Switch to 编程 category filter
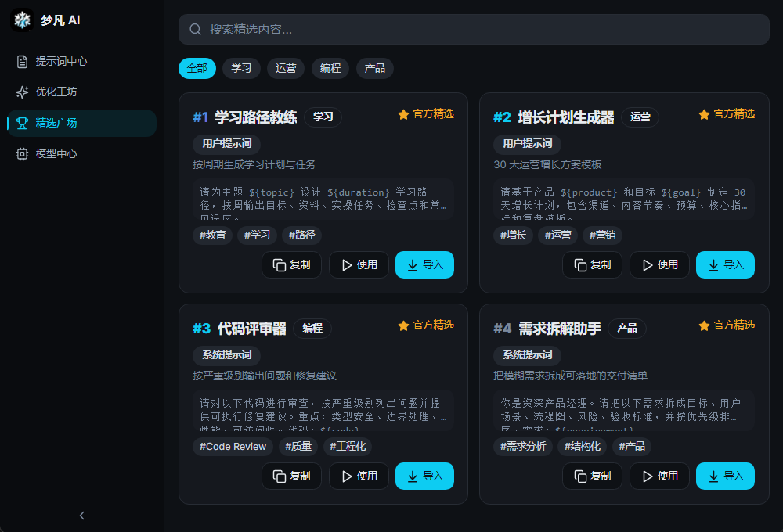The image size is (783, 532). (330, 68)
